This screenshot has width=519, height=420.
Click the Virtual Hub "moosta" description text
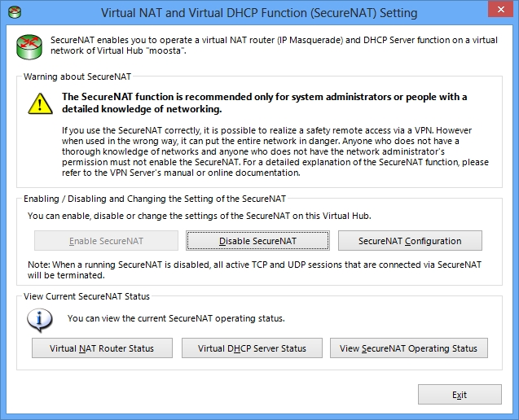point(274,46)
